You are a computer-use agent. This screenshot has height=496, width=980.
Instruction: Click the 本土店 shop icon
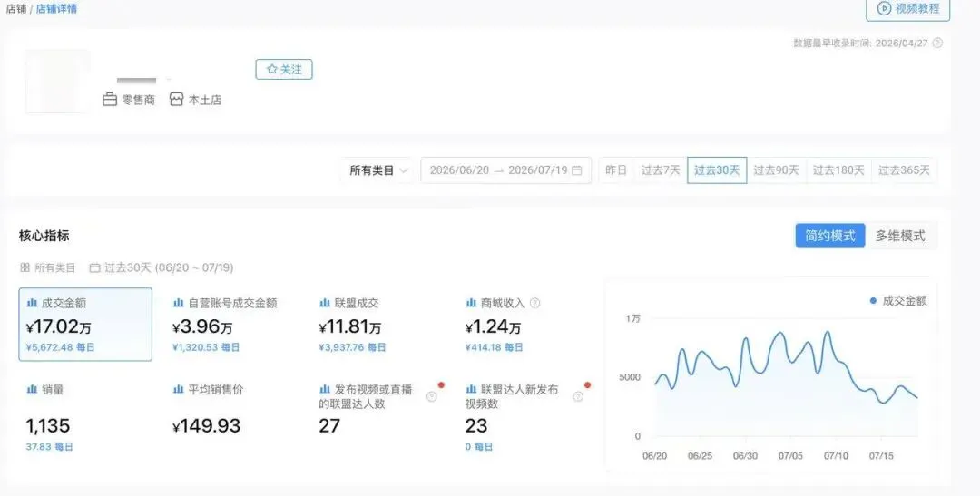click(176, 100)
